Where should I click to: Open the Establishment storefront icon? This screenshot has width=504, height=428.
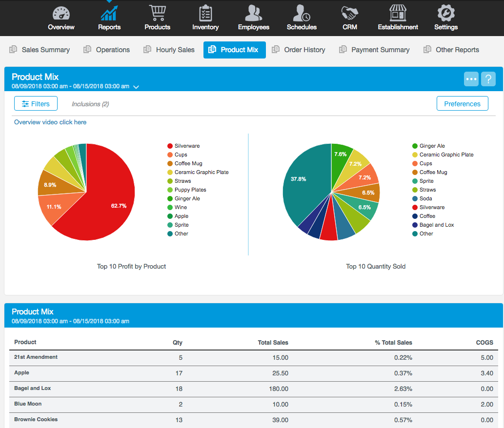pos(398,13)
